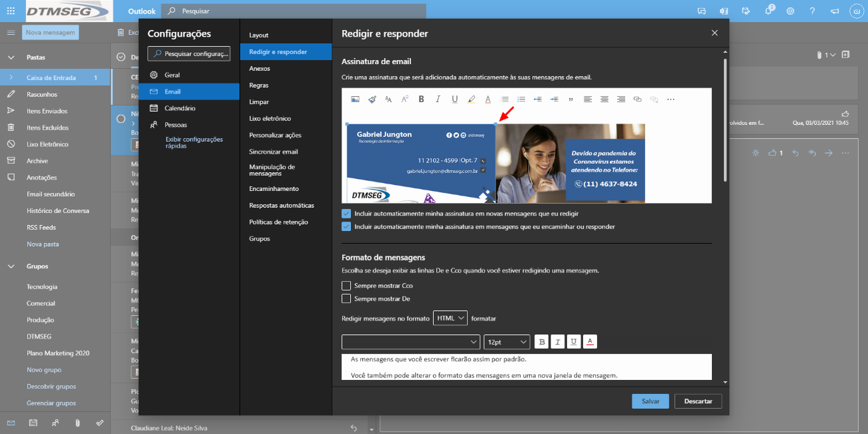The height and width of the screenshot is (434, 868).
Task: Click Nova pasta link in sidebar
Action: 43,244
